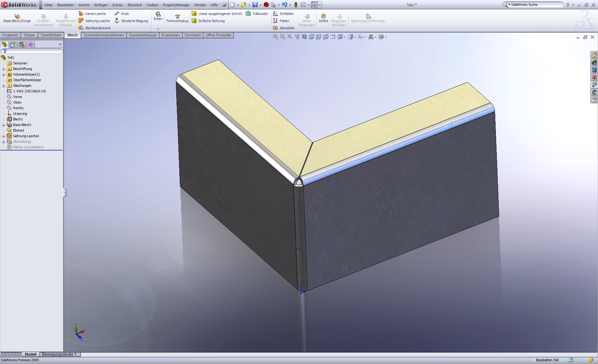Toggle shaded with edges display mode
This screenshot has height=364, width=598.
311,37
